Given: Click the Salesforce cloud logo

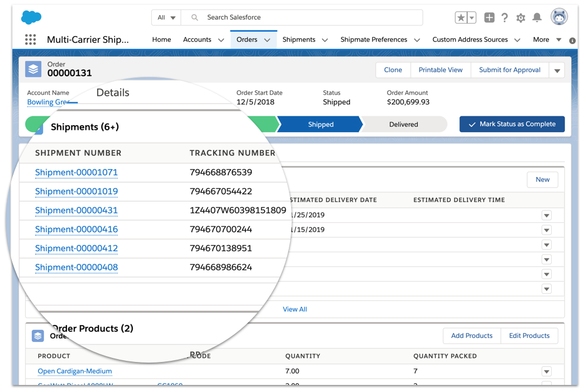Looking at the screenshot, I should pos(31,18).
